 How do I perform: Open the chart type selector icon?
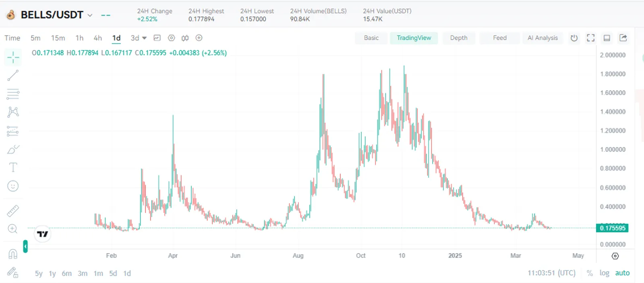click(x=157, y=38)
